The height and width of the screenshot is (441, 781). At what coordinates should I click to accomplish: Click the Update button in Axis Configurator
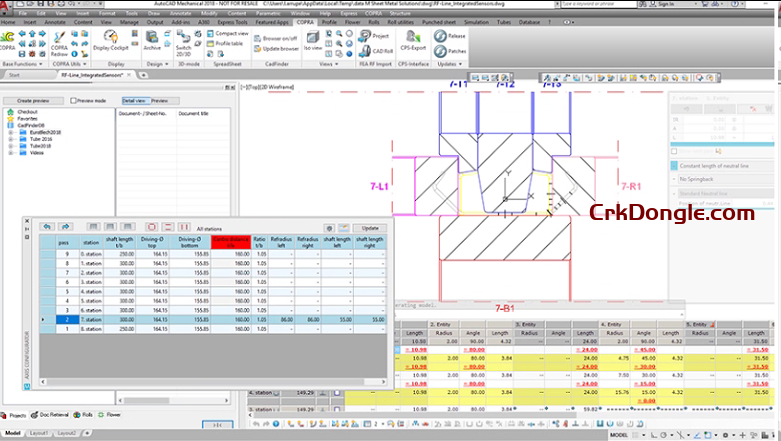click(370, 228)
